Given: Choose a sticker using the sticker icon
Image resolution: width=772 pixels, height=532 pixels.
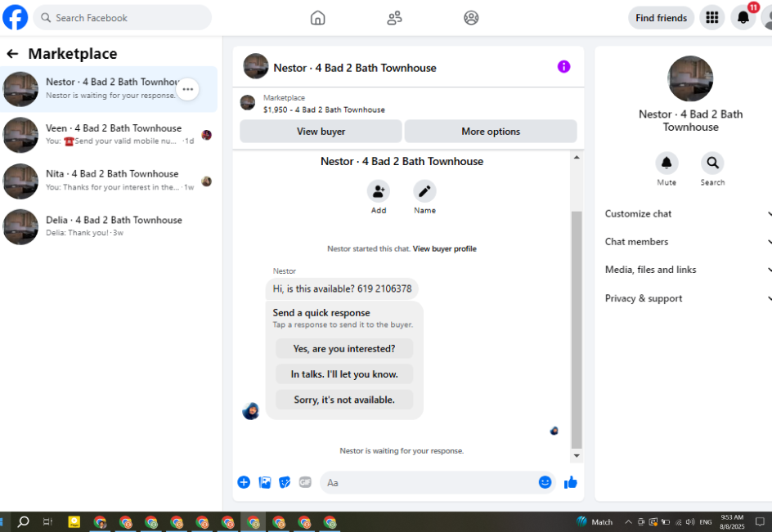Looking at the screenshot, I should (285, 482).
